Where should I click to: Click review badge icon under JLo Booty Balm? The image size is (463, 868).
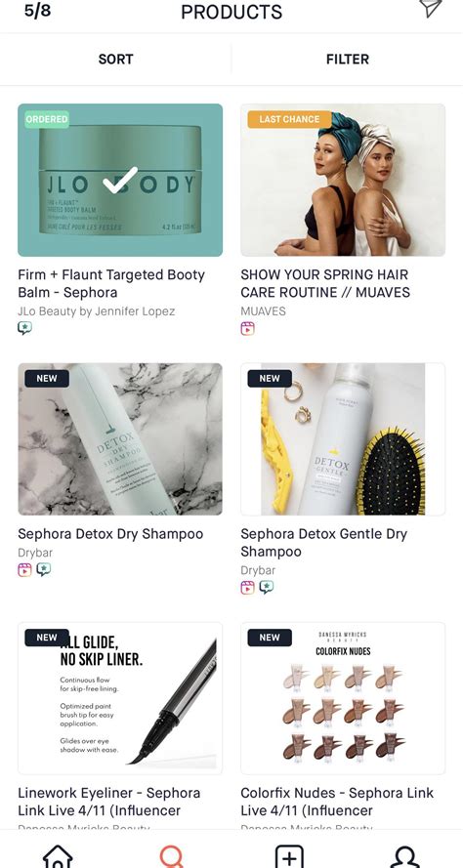[25, 328]
